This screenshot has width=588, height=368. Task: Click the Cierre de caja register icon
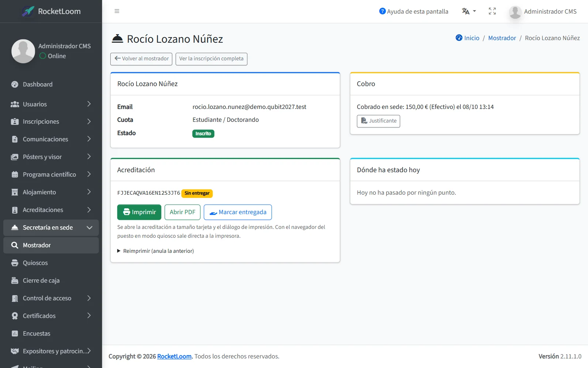click(x=15, y=280)
